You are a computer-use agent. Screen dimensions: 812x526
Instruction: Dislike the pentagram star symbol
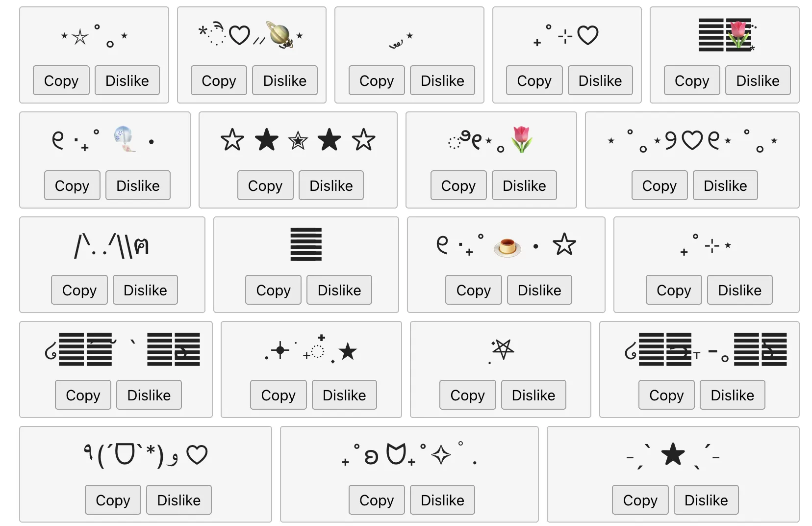coord(533,395)
